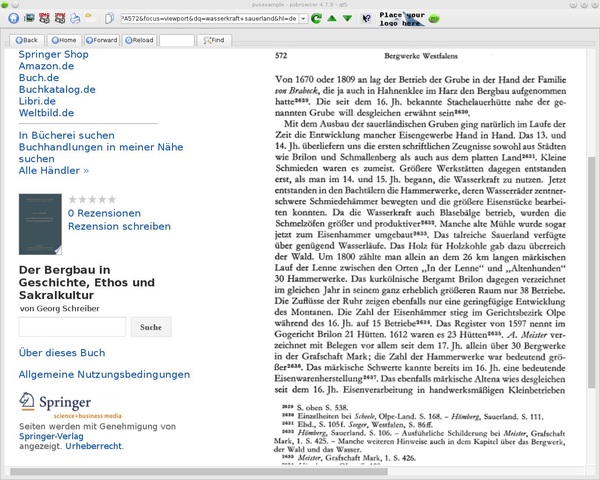Image resolution: width=600 pixels, height=480 pixels.
Task: Go Back using the Back tab button
Action: point(27,40)
